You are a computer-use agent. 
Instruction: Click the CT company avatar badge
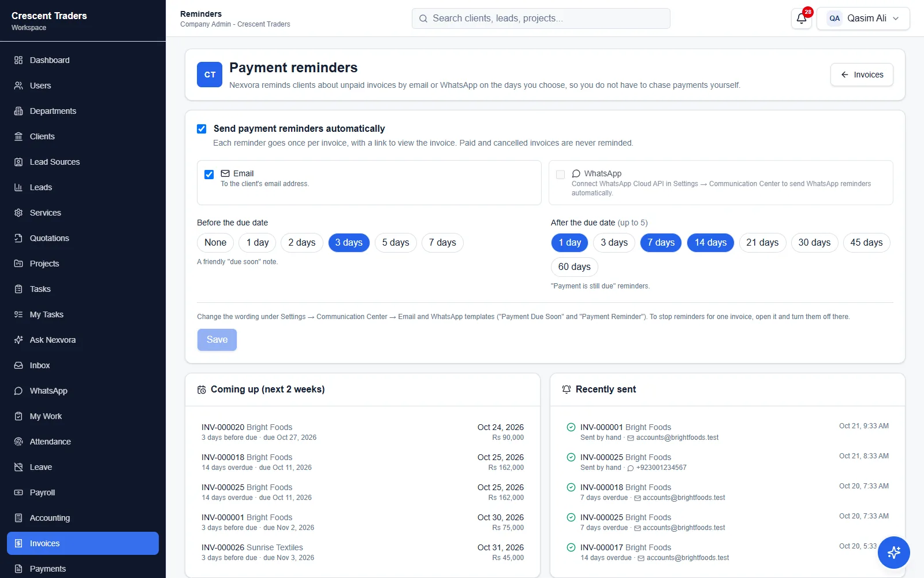click(x=210, y=75)
